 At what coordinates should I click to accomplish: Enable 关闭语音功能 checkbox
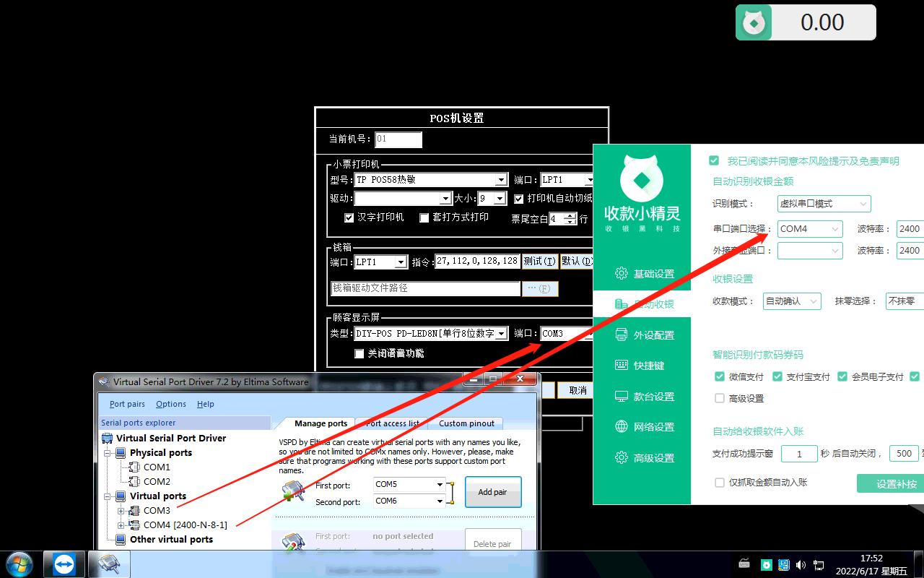(359, 354)
